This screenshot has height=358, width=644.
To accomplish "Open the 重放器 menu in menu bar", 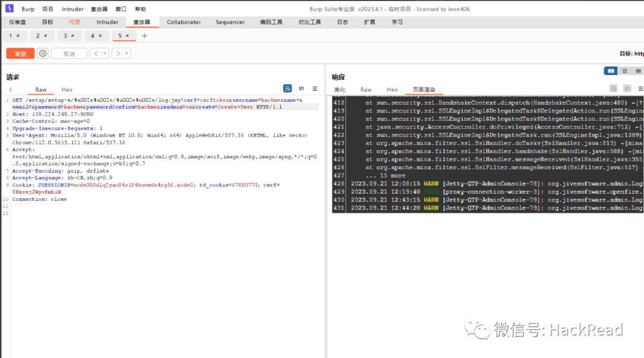I will pos(99,8).
